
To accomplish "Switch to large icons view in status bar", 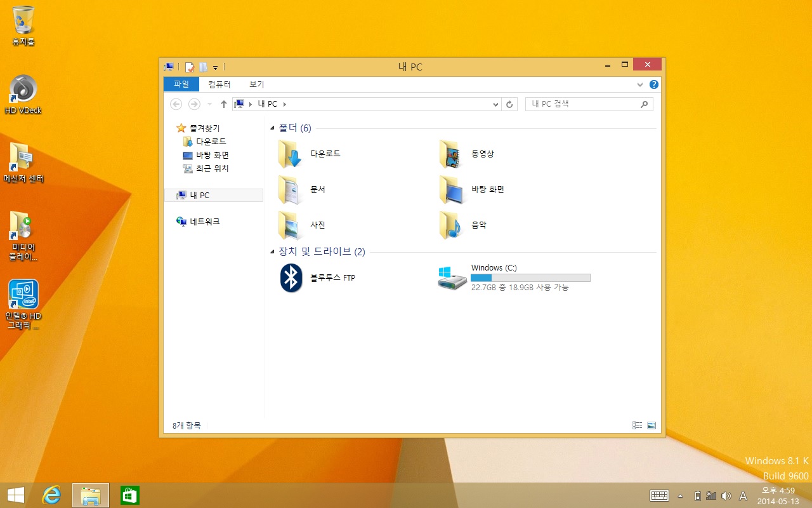I will (x=652, y=425).
